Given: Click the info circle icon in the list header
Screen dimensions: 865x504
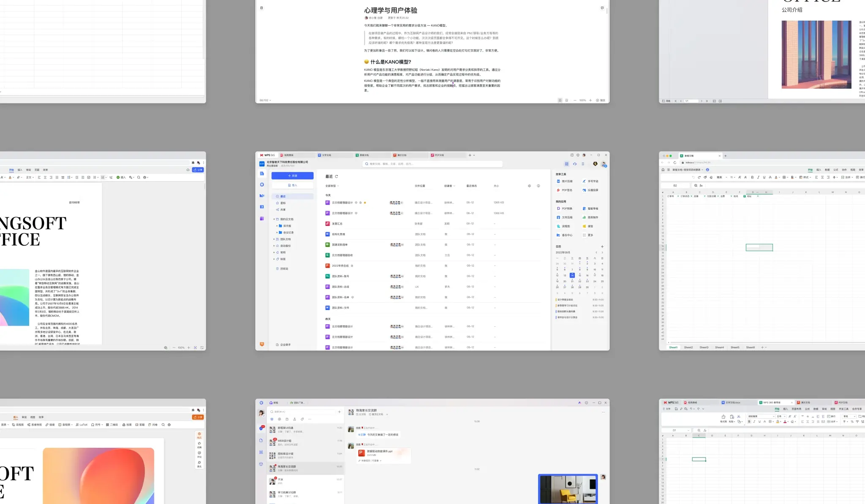Looking at the screenshot, I should 538,186.
